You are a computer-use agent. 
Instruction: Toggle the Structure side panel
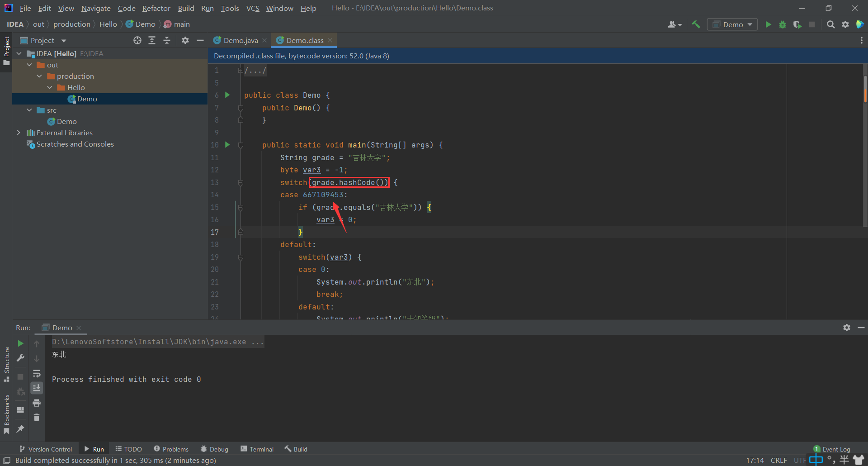coord(6,364)
